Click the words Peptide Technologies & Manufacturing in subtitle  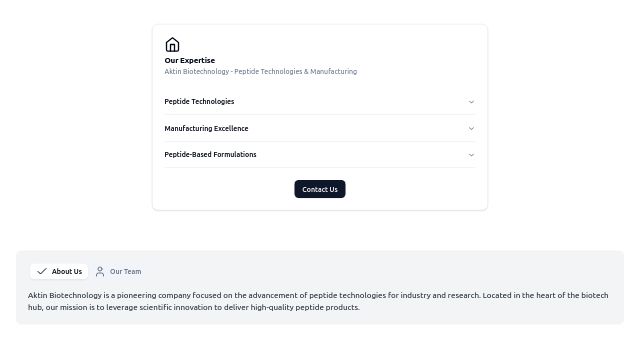point(296,71)
